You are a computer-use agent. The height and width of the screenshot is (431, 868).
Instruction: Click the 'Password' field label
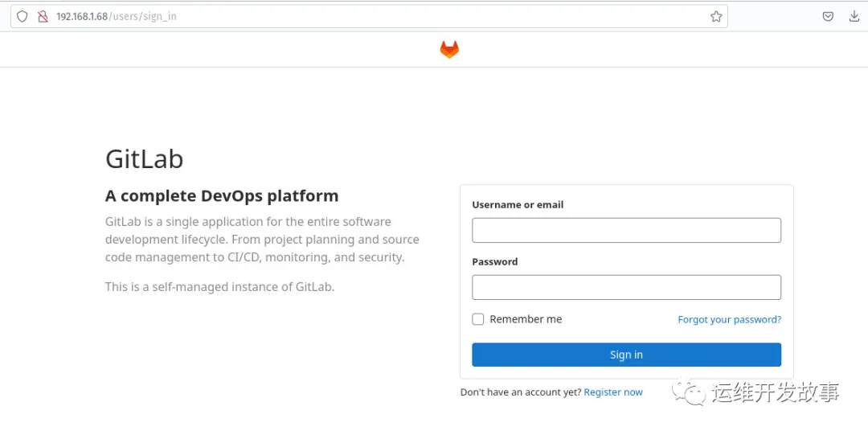point(495,261)
